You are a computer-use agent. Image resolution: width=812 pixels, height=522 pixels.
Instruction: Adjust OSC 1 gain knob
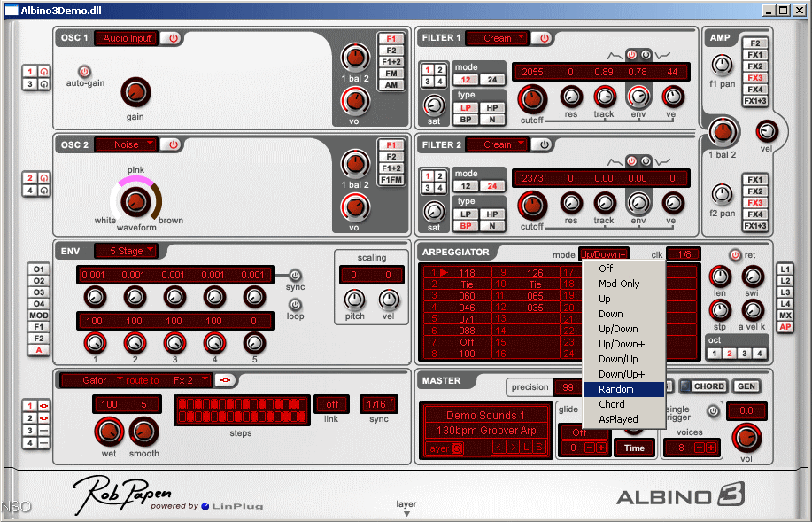pyautogui.click(x=135, y=92)
